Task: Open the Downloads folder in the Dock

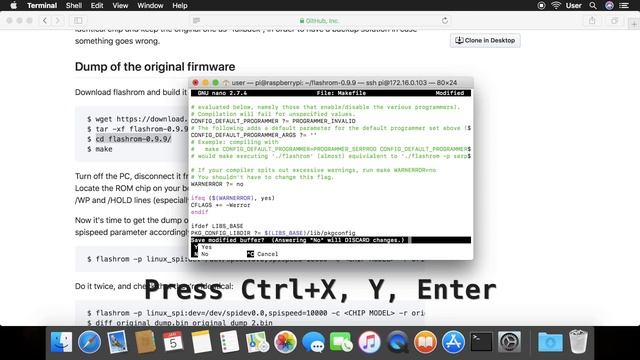Action: pyautogui.click(x=550, y=342)
